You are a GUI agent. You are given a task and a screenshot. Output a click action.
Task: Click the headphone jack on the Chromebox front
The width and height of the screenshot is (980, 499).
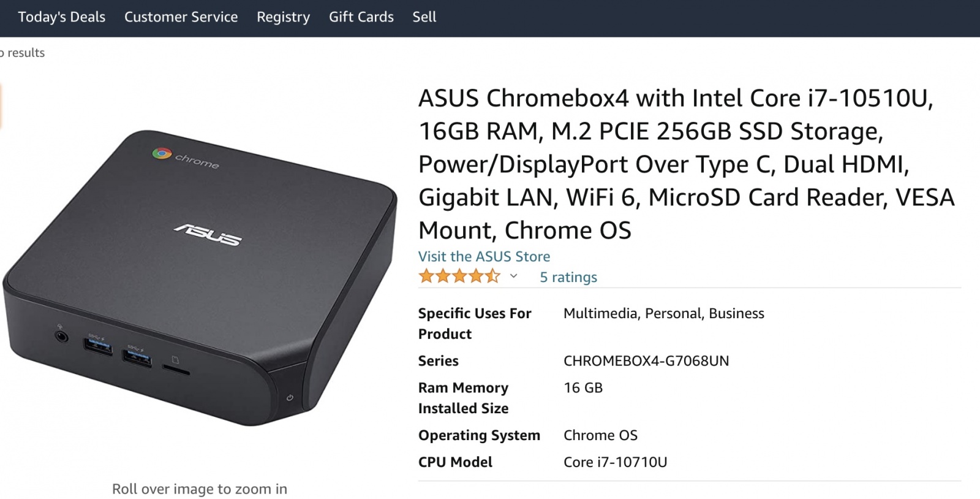click(61, 337)
